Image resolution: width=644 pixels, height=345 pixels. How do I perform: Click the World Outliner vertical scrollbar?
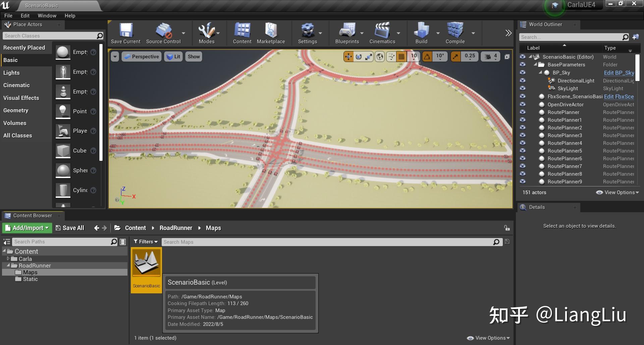637,67
